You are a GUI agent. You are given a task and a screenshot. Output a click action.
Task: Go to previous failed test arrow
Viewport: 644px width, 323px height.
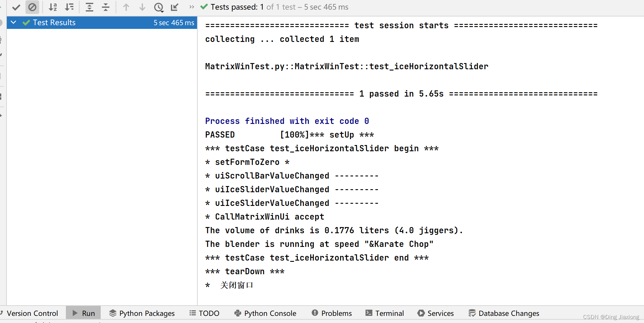[x=126, y=7]
